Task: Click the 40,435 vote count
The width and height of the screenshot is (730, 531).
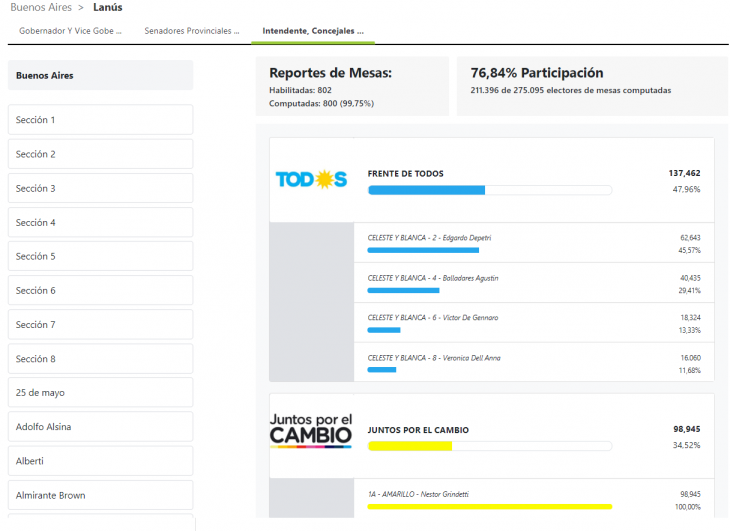Action: pos(690,278)
